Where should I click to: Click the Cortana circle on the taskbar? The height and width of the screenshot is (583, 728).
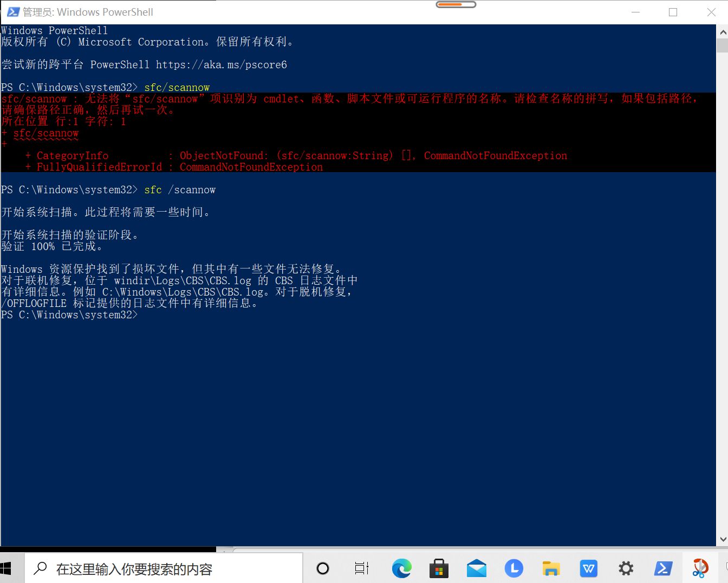[323, 568]
